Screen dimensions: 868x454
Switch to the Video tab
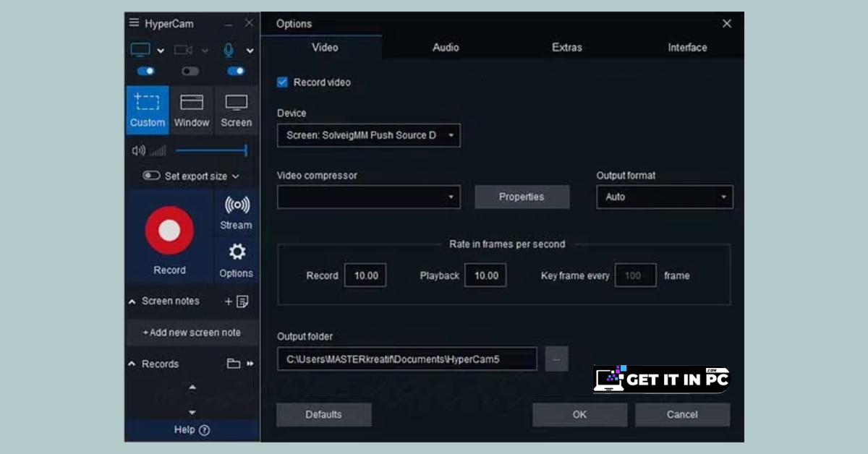(325, 47)
